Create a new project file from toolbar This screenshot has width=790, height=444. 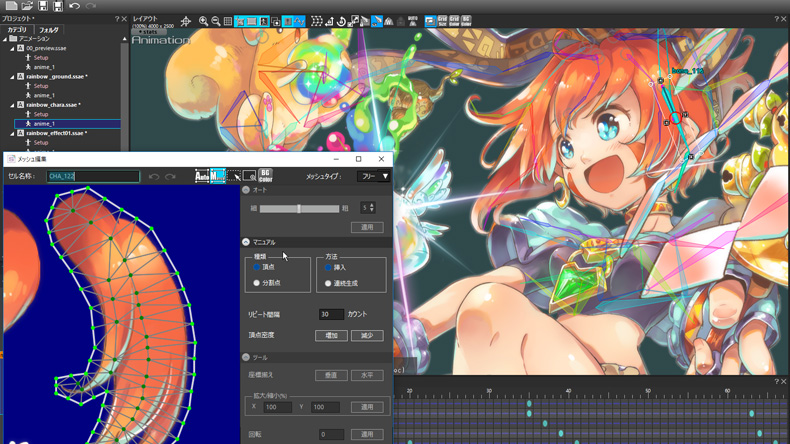click(11, 6)
